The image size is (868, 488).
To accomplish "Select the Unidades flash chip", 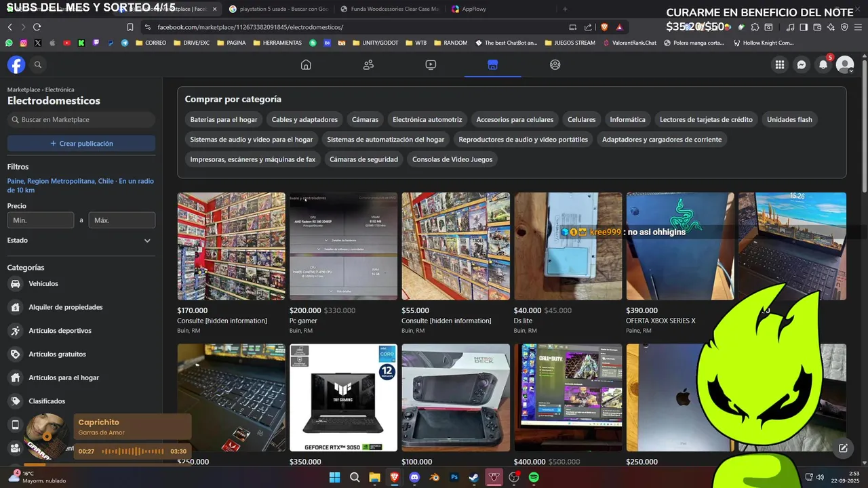I will coord(789,119).
